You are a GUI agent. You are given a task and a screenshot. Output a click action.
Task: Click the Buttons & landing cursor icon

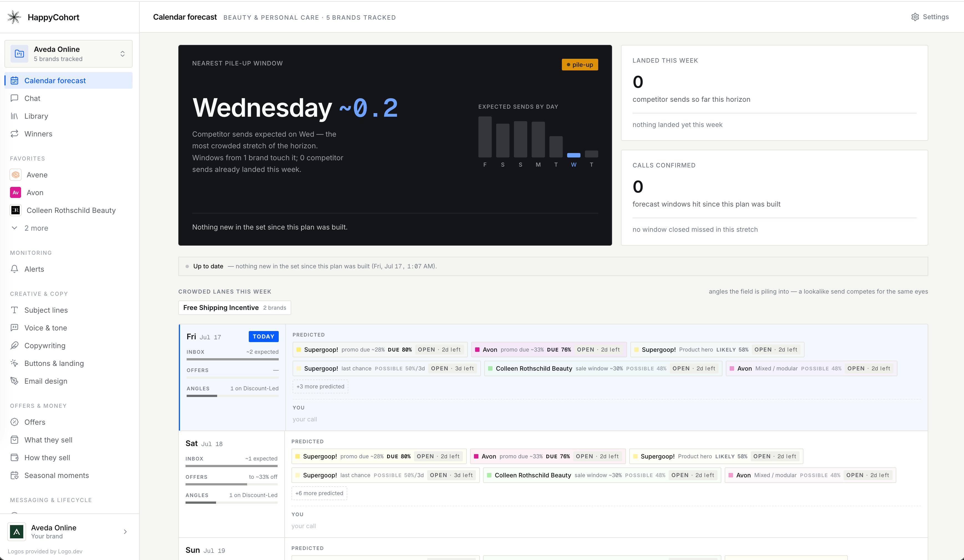(x=14, y=363)
